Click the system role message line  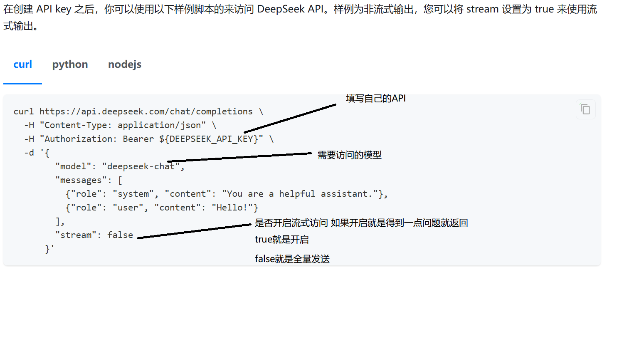227,194
